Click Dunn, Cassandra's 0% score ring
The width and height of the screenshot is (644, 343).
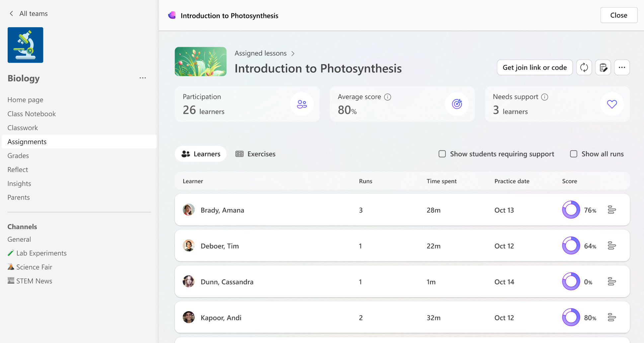571,282
